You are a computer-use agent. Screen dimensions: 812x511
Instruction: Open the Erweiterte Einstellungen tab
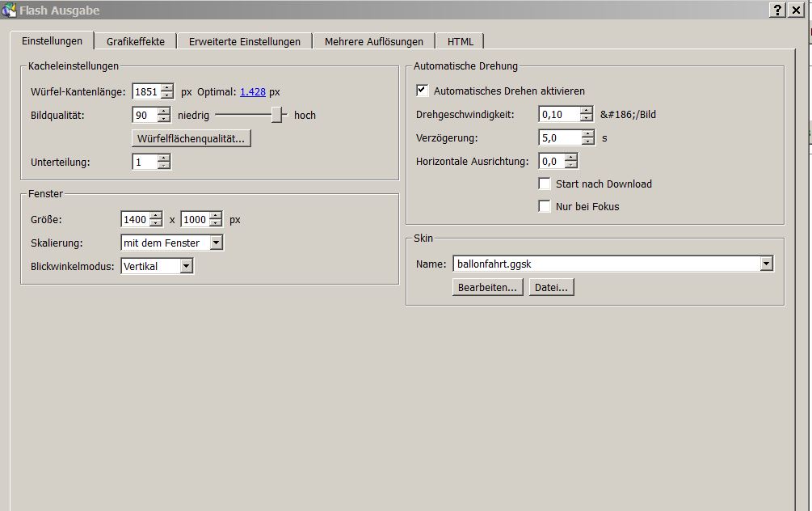click(244, 41)
